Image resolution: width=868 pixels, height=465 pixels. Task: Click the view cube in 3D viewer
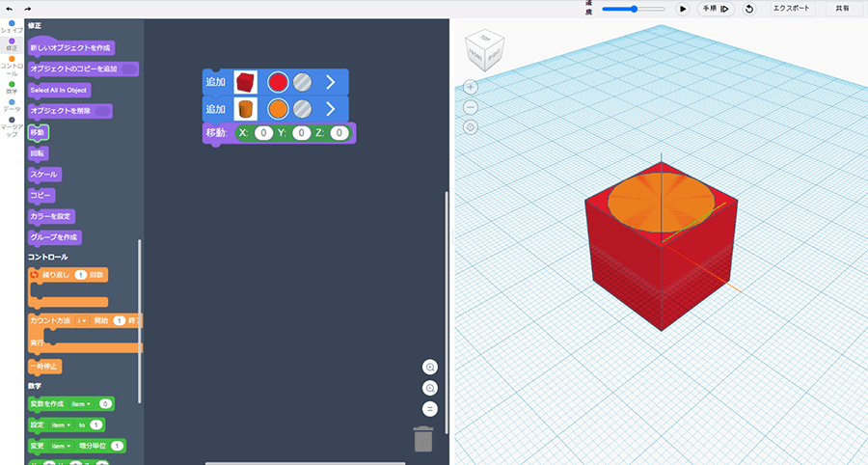(485, 50)
